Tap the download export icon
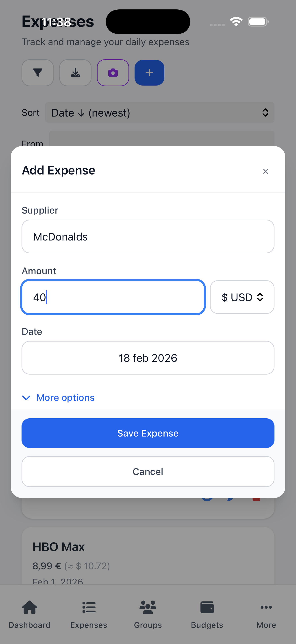The image size is (296, 644). pos(75,73)
